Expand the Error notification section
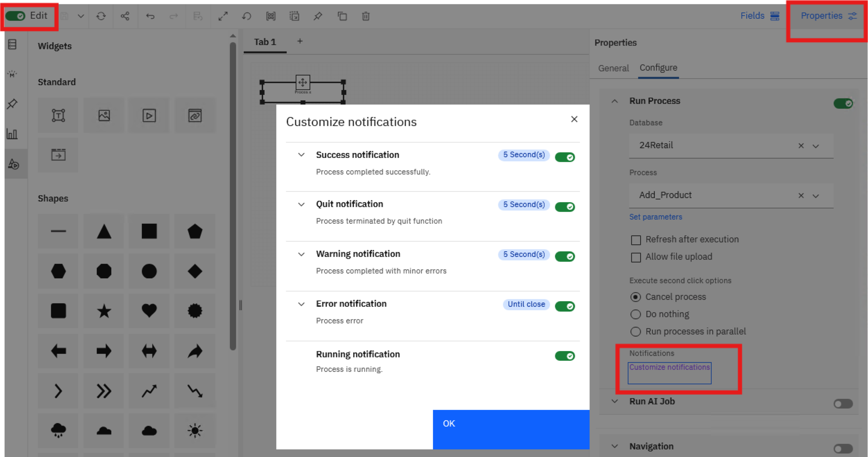The width and height of the screenshot is (868, 457). [x=301, y=304]
